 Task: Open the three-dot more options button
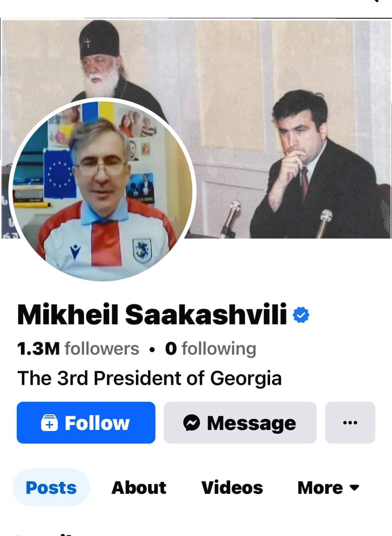(x=350, y=422)
